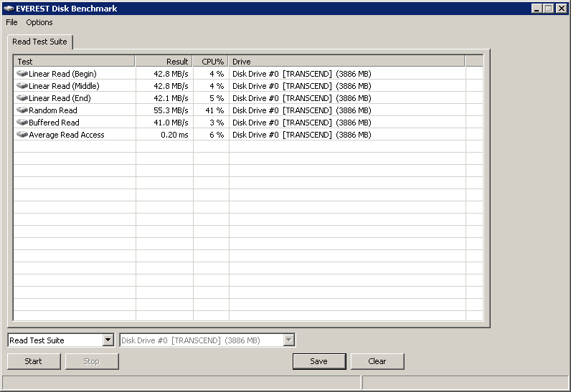Click the 0.20 ms result value
571x392 pixels.
(174, 135)
